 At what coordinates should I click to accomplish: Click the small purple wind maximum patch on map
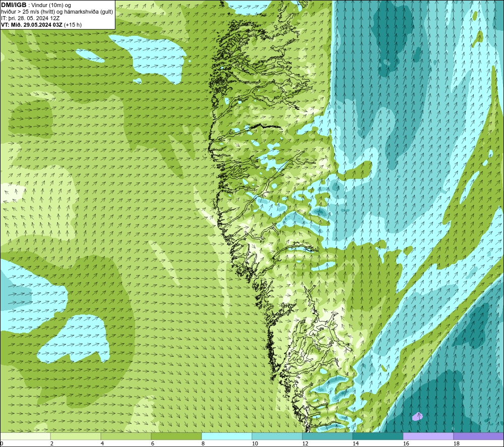tap(417, 417)
